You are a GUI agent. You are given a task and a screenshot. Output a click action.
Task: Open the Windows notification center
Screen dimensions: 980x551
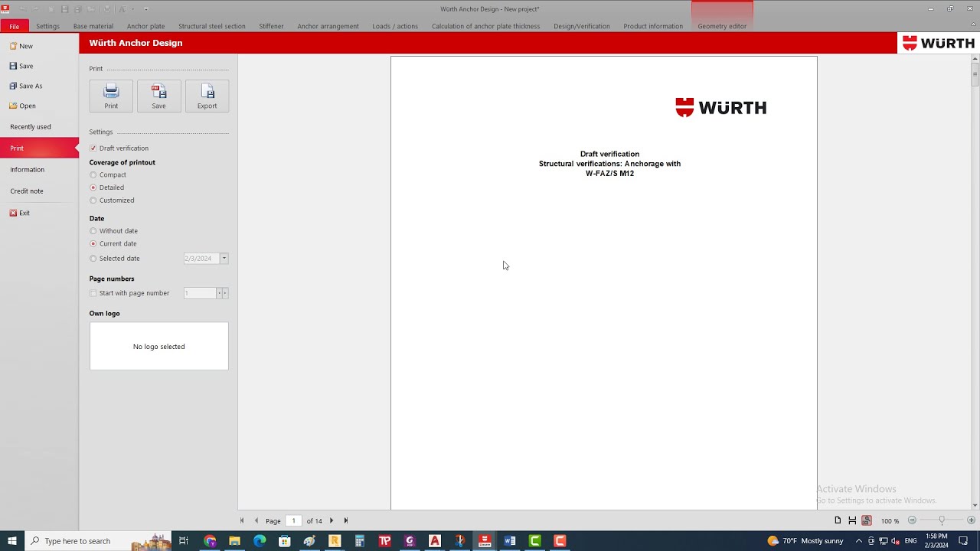[x=964, y=541]
